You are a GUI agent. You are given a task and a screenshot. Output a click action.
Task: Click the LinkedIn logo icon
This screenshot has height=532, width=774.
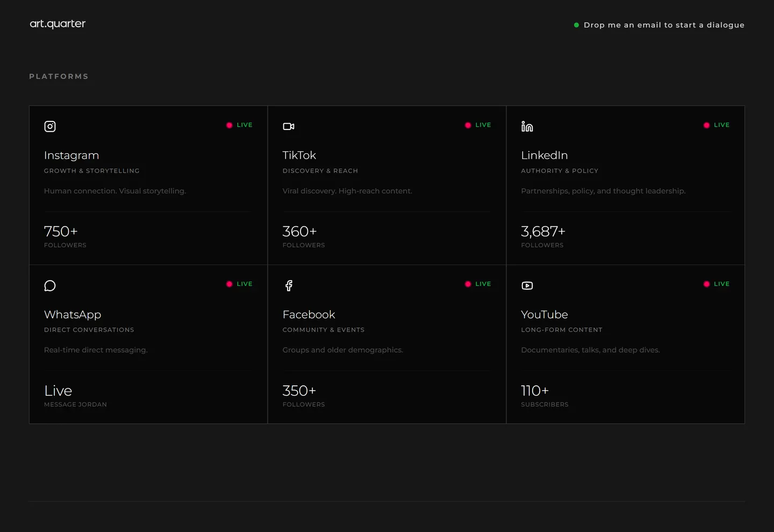[x=527, y=126]
